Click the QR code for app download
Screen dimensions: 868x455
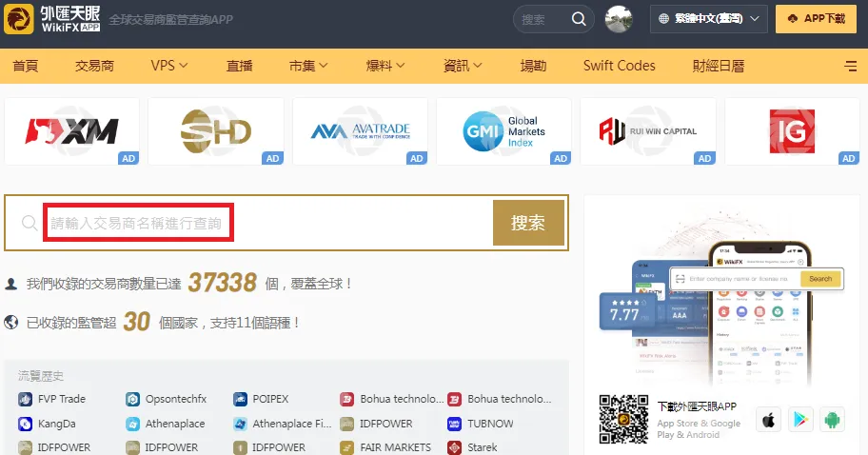(624, 419)
